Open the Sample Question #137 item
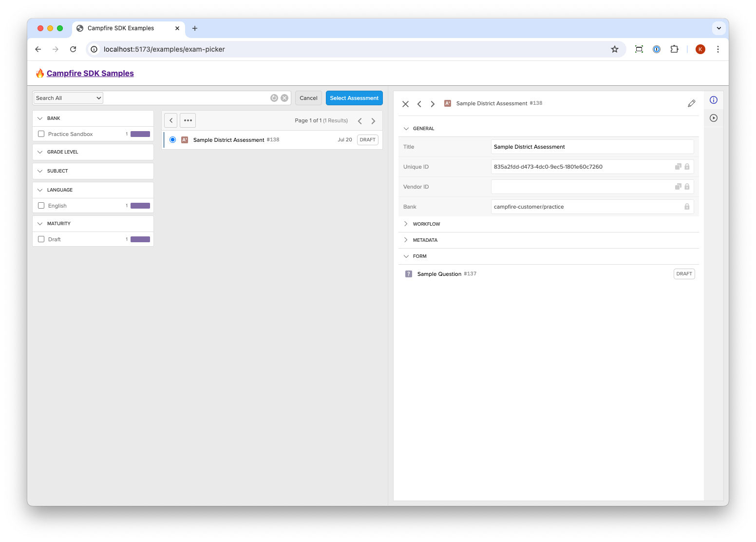The image size is (756, 542). click(548, 274)
